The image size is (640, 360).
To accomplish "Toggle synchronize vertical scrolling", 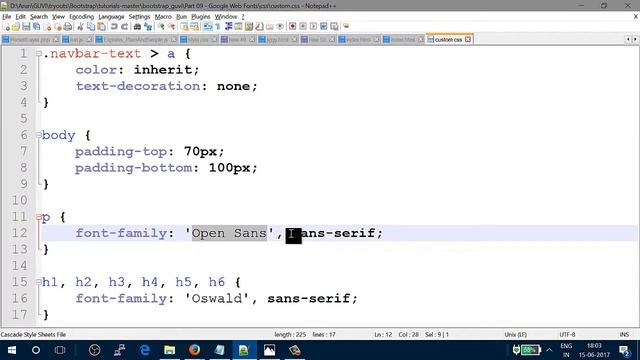I will point(184,27).
